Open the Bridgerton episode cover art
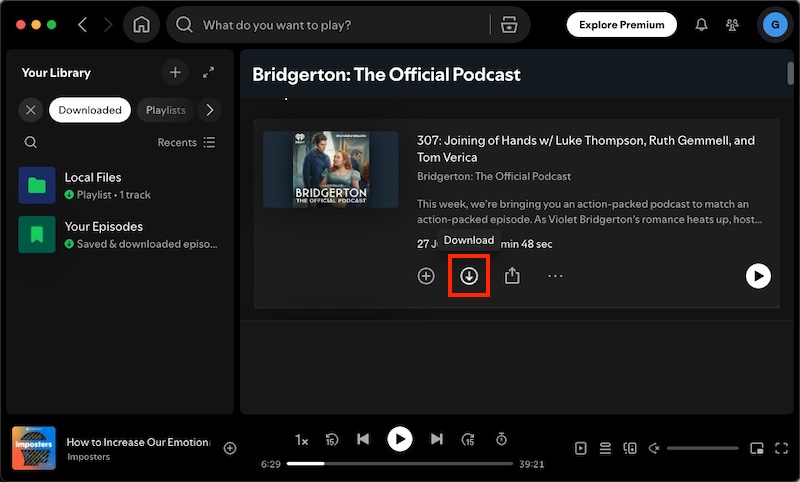Image resolution: width=800 pixels, height=482 pixels. [331, 169]
